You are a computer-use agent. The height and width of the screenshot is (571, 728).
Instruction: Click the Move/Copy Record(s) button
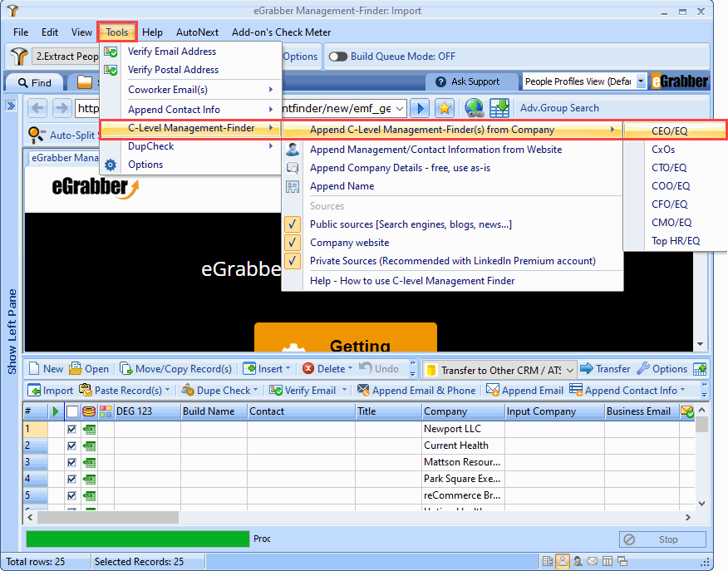click(176, 369)
